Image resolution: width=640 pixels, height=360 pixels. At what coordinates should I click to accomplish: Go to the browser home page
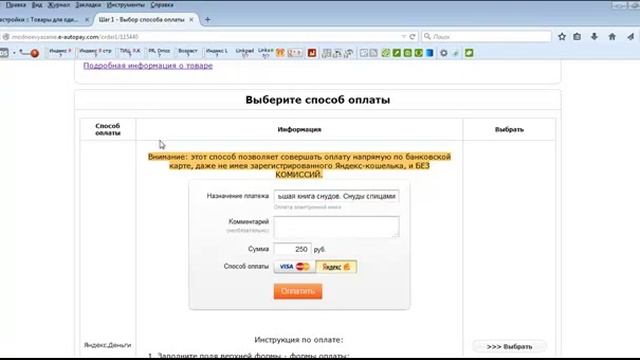612,37
